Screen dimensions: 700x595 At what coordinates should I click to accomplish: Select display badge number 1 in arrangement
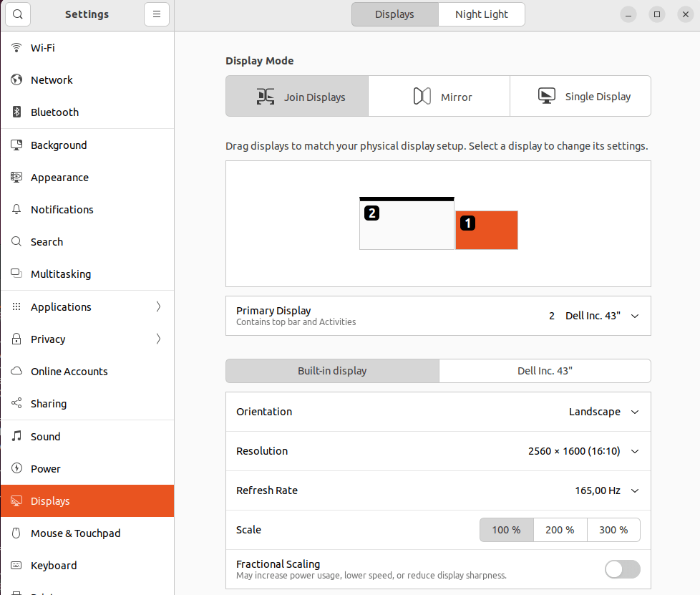click(x=468, y=223)
